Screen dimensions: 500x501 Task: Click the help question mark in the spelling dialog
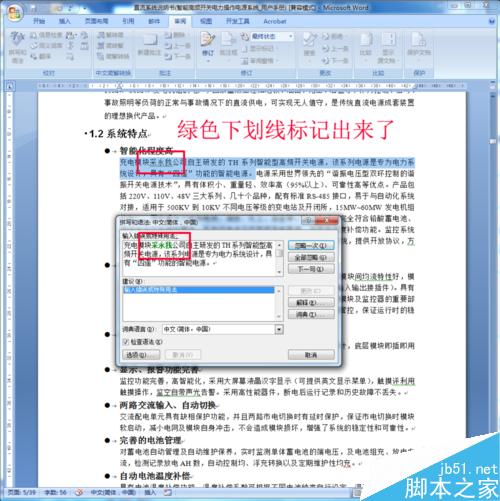(308, 221)
